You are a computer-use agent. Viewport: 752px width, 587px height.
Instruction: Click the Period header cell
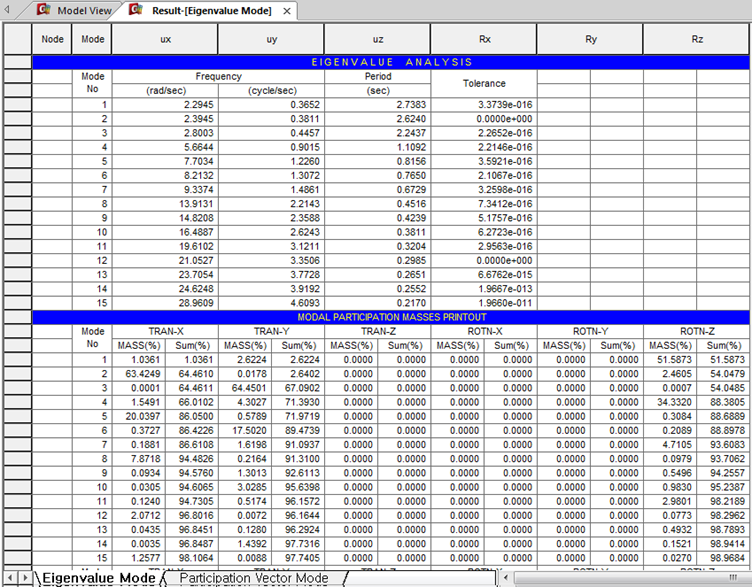pyautogui.click(x=378, y=76)
